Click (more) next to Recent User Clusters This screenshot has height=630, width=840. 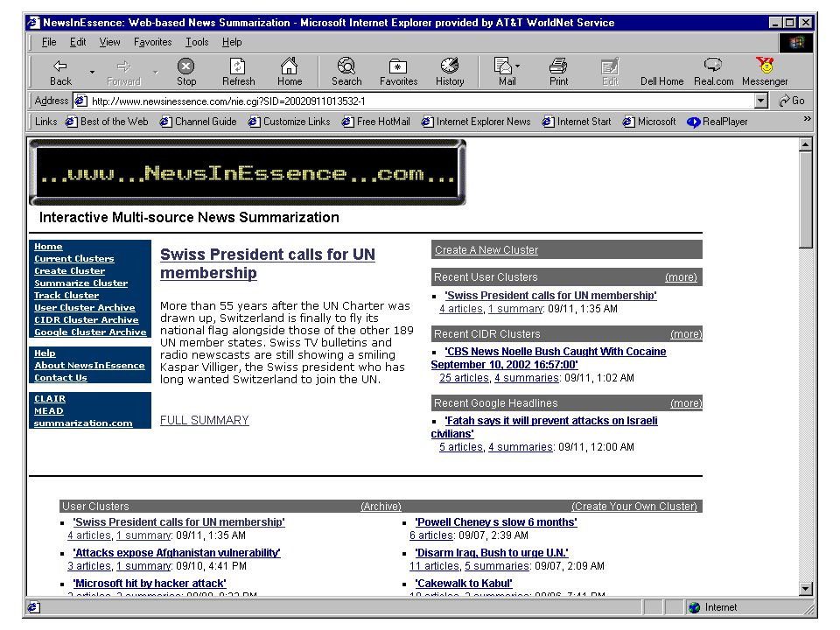[x=681, y=277]
